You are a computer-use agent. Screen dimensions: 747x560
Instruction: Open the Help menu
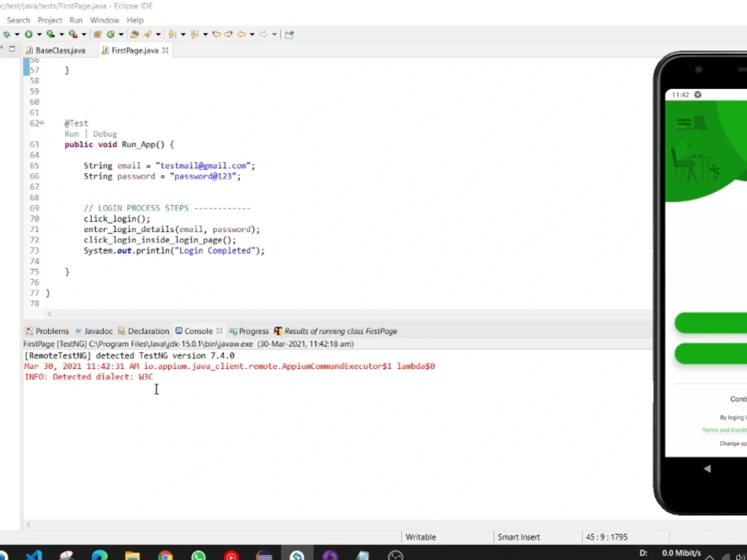click(x=134, y=20)
